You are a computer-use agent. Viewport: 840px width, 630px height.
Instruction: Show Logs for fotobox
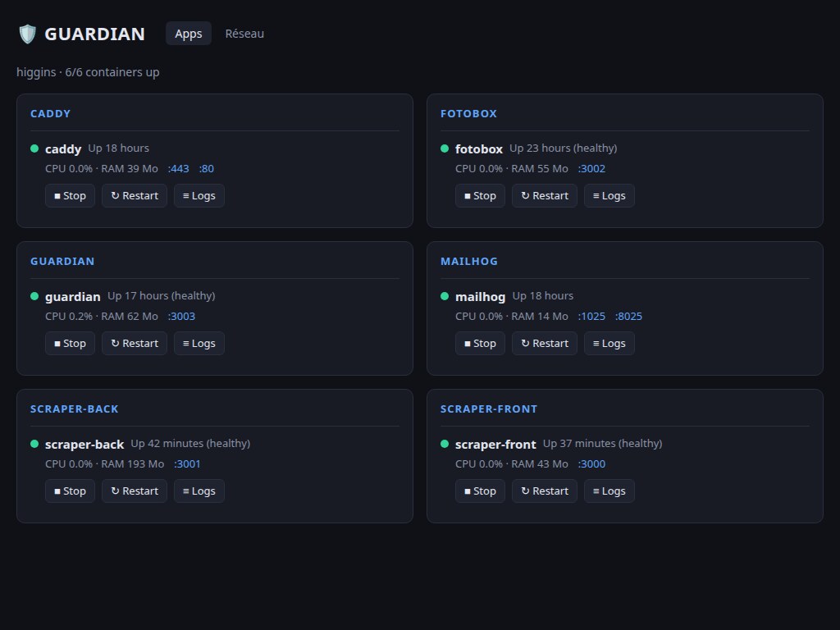point(609,195)
